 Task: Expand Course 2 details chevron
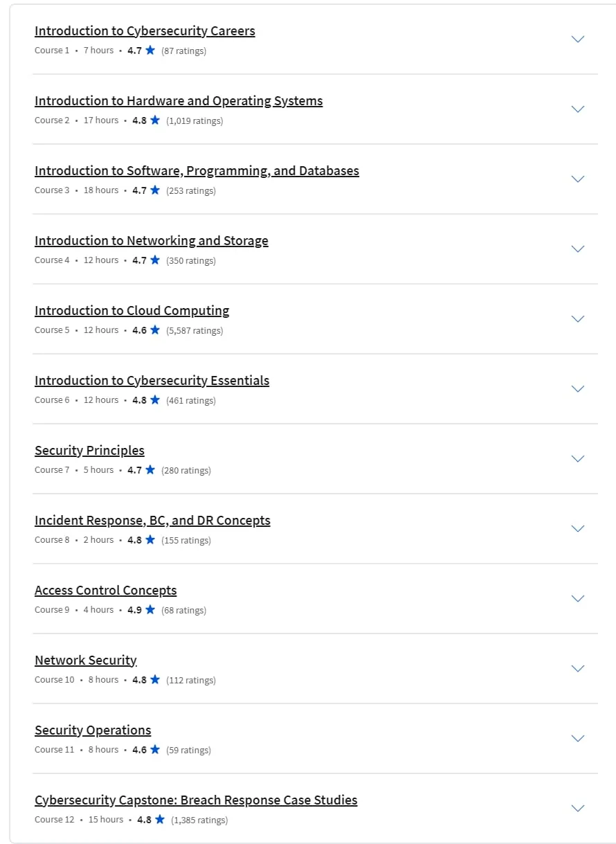578,109
